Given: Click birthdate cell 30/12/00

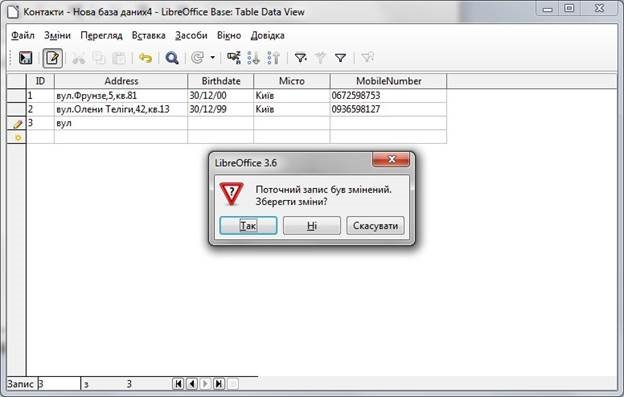Looking at the screenshot, I should tap(220, 95).
